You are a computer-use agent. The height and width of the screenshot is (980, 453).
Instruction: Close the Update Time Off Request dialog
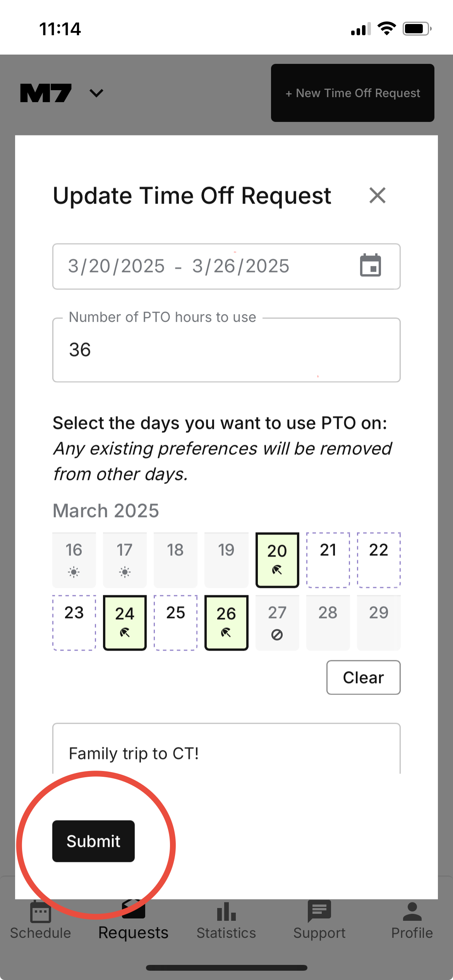[377, 195]
